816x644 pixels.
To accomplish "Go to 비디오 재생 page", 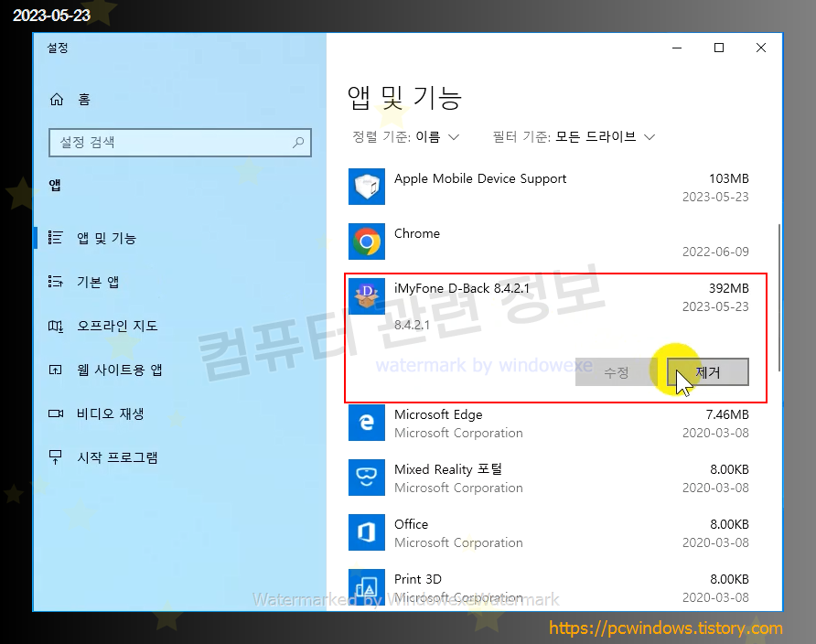I will click(x=111, y=413).
